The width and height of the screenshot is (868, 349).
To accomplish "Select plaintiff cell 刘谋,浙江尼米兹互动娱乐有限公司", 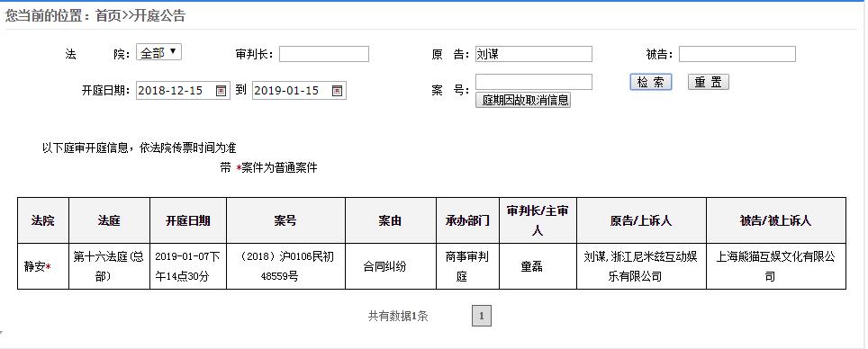I will click(x=641, y=266).
